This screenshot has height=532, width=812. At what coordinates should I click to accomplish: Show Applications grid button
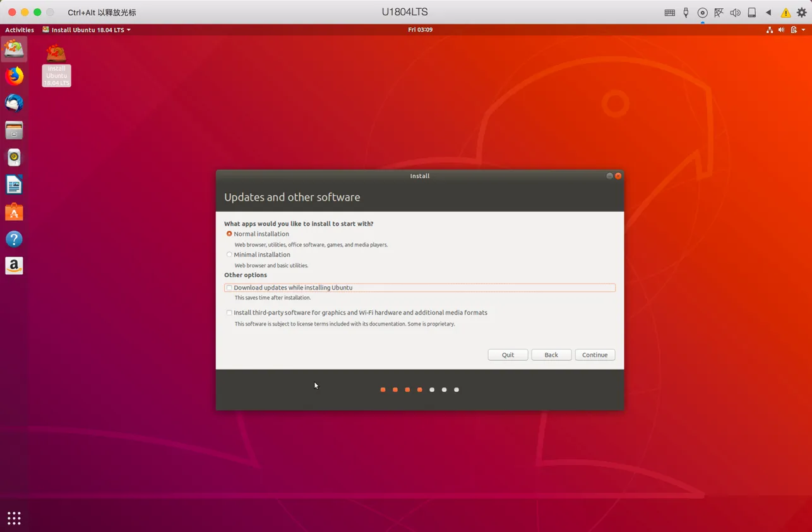click(14, 518)
